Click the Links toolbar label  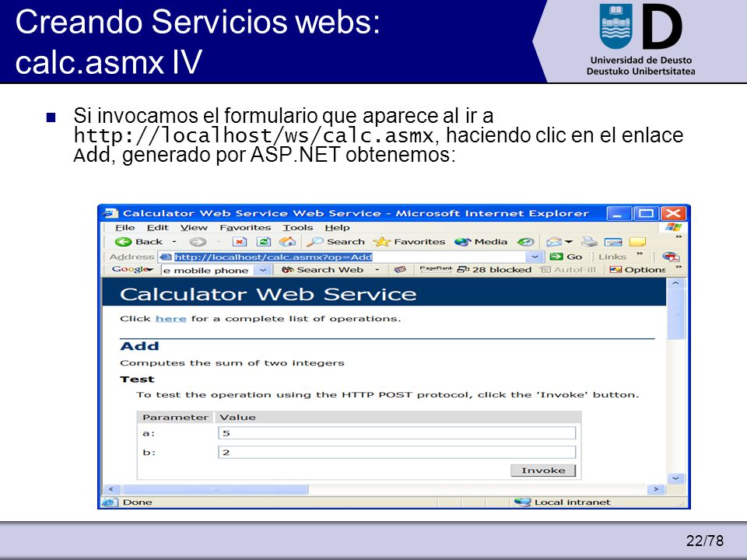612,257
